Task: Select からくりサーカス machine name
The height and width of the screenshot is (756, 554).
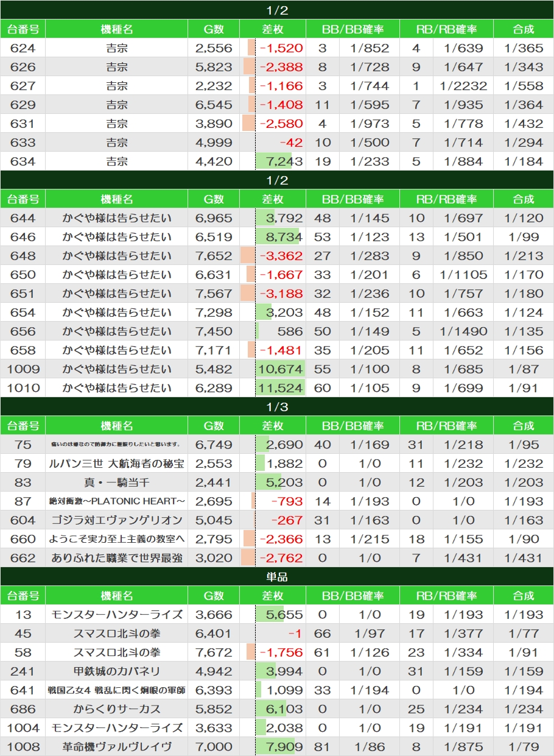Action: (117, 709)
